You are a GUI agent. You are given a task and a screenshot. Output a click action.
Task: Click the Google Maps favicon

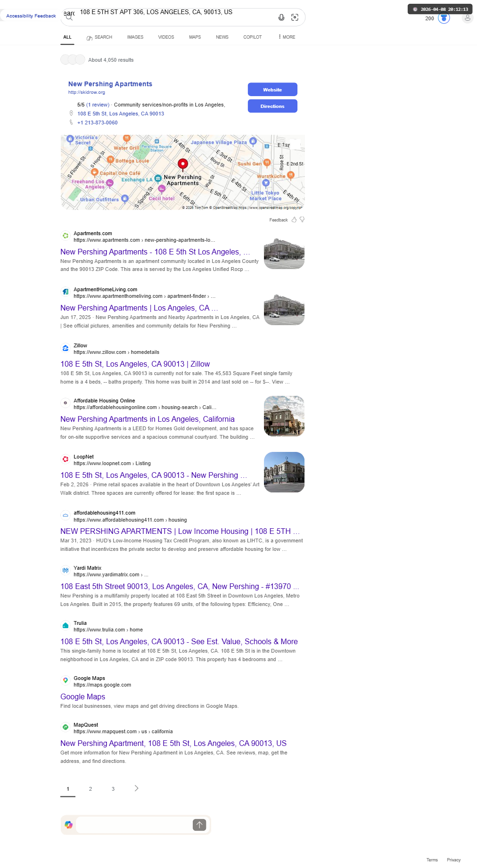(x=66, y=680)
